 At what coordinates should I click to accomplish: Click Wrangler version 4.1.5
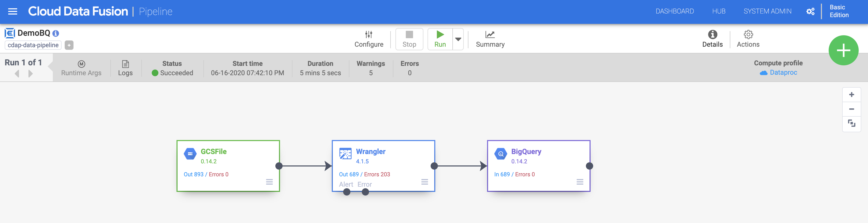click(x=362, y=161)
